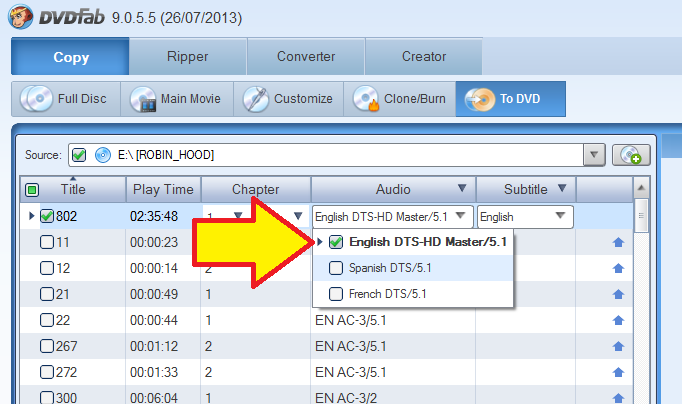Viewport: 682px width, 404px height.
Task: Sort by the Play Time column header
Action: coord(163,190)
